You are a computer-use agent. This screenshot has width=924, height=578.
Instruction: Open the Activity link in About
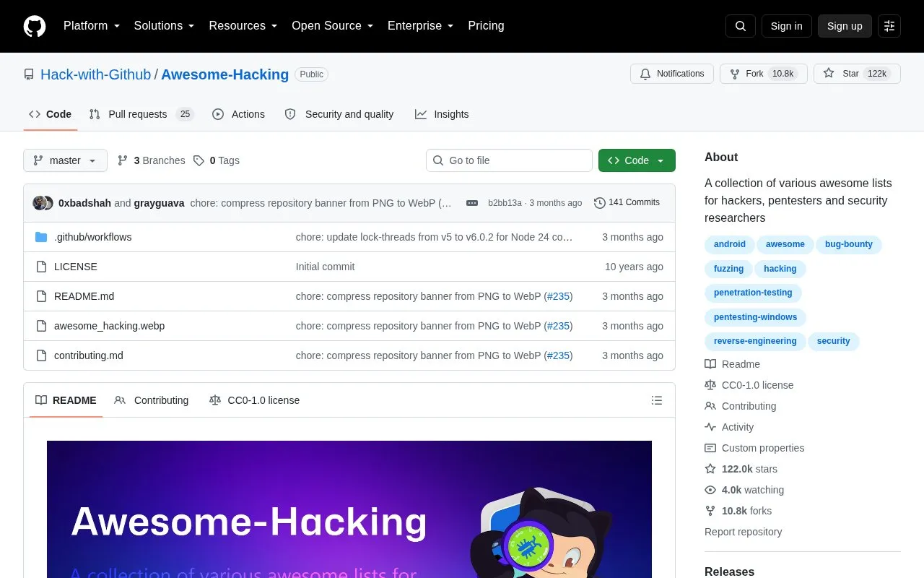729,427
